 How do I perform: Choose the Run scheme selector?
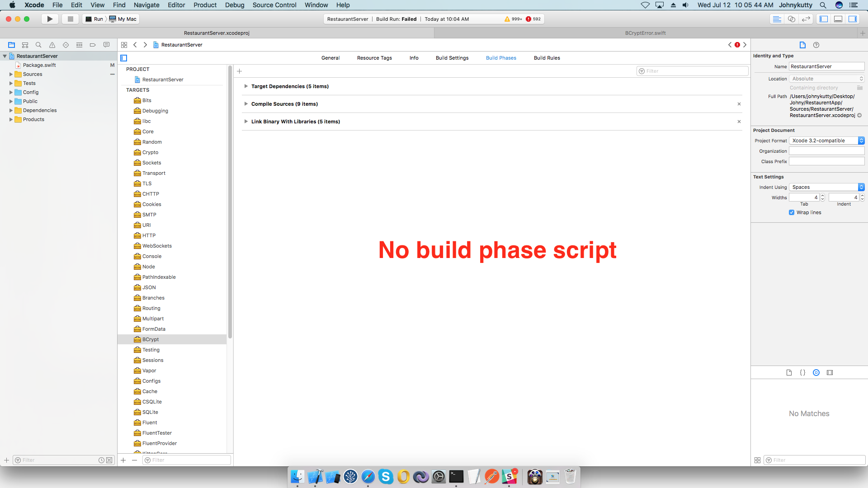click(x=95, y=19)
